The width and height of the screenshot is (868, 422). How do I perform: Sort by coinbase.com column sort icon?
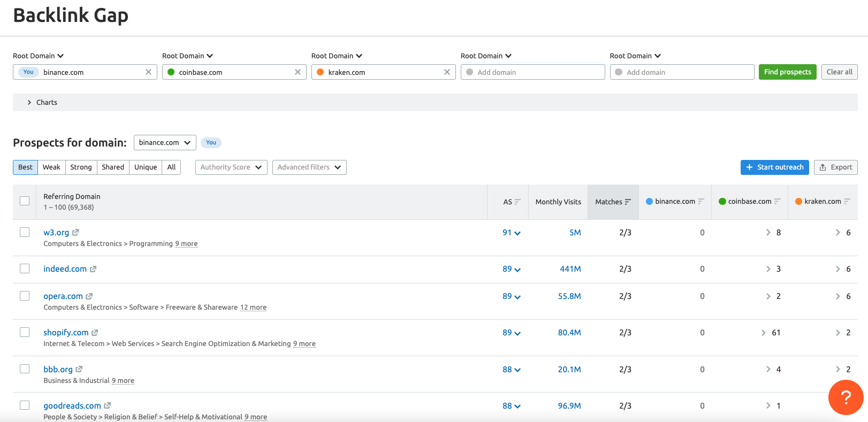778,201
